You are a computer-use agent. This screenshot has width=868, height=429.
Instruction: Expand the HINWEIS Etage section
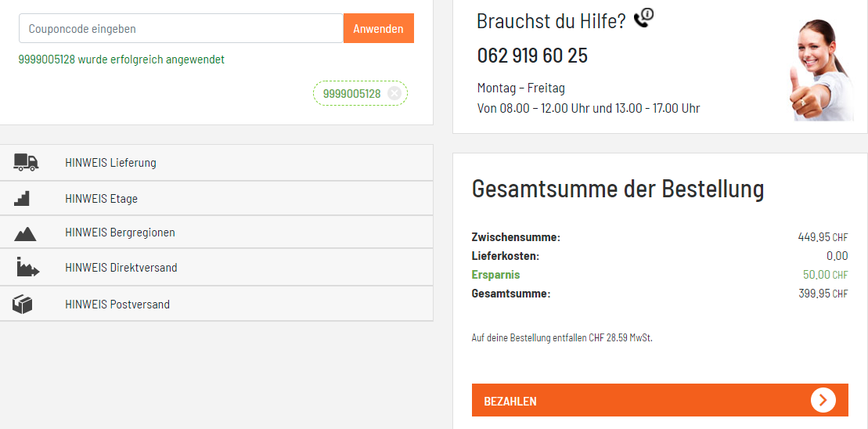click(x=101, y=199)
